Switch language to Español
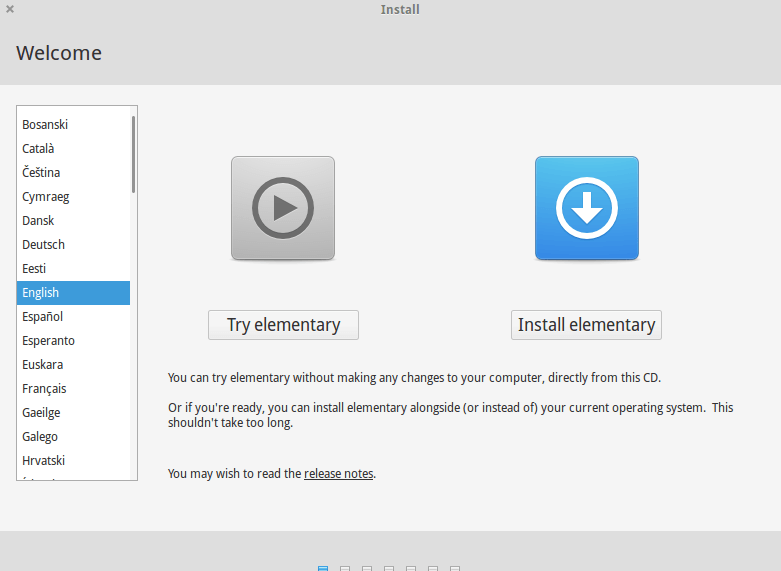The image size is (781, 571). pyautogui.click(x=42, y=317)
